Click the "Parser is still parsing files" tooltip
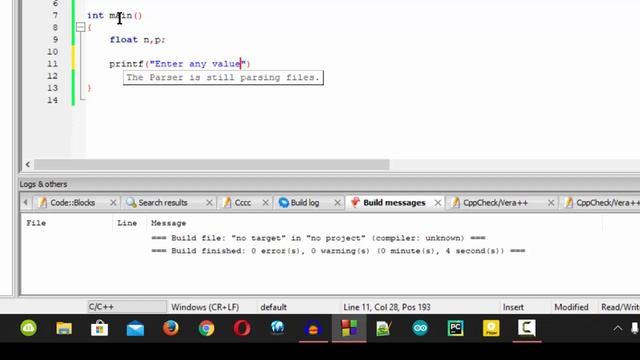Screen dimensions: 640x360 click(x=223, y=78)
